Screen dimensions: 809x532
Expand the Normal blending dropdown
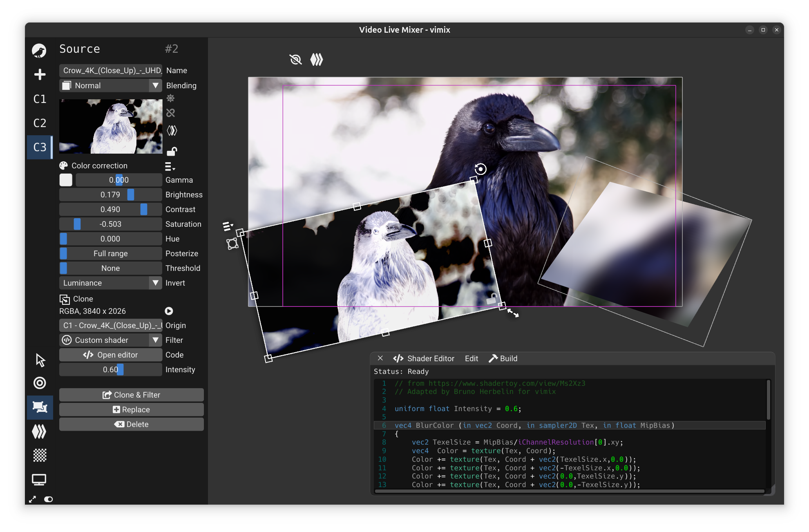[x=110, y=85]
